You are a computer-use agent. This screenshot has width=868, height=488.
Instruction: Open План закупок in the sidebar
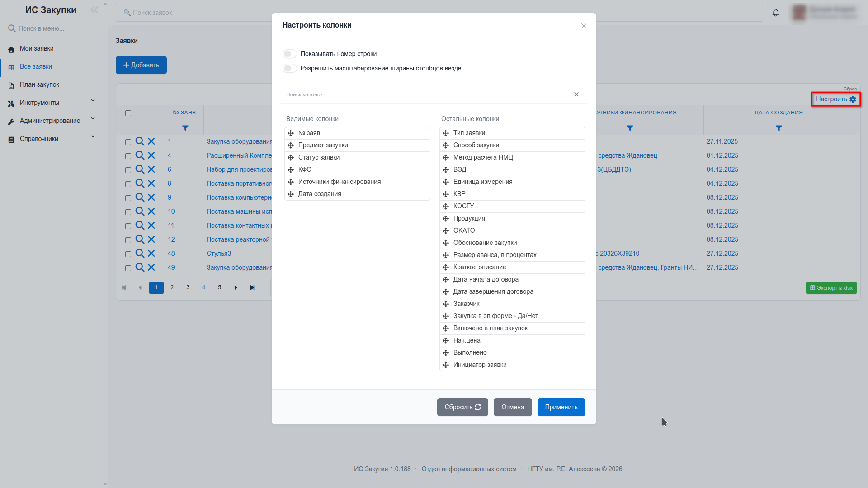tap(39, 84)
